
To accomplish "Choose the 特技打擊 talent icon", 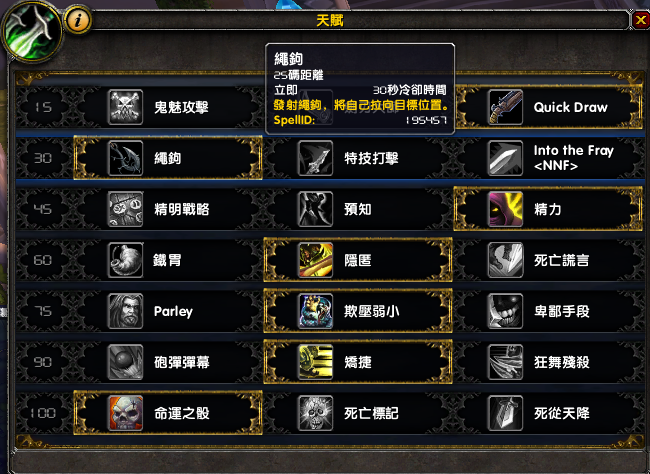I will tap(315, 158).
